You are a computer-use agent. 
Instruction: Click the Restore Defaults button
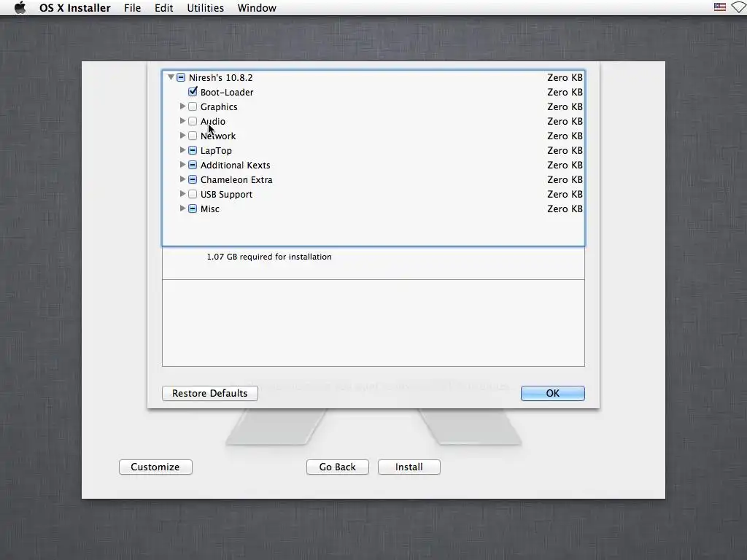tap(209, 393)
